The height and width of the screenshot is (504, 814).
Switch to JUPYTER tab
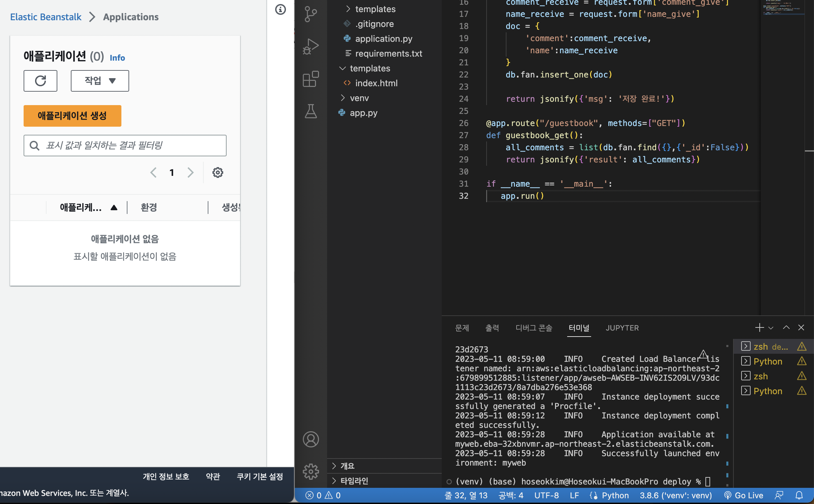click(622, 328)
